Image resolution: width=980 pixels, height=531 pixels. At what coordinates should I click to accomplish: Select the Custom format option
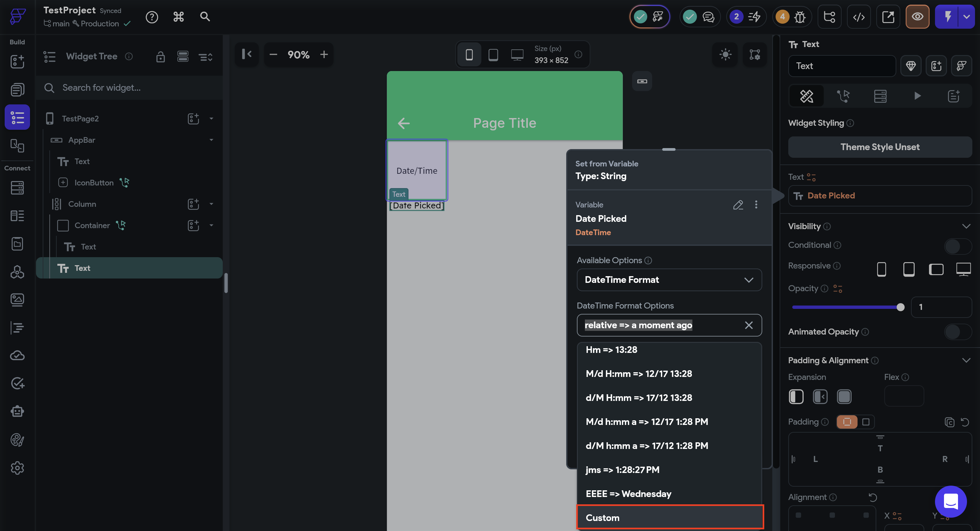tap(670, 517)
